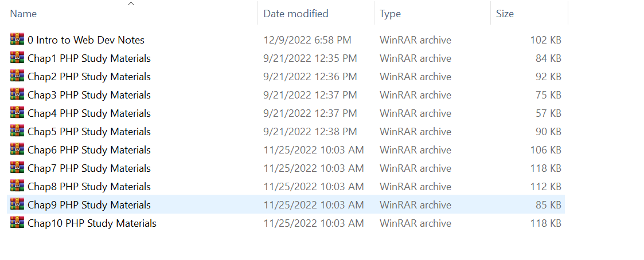Sort the list by Size column

coord(505,14)
